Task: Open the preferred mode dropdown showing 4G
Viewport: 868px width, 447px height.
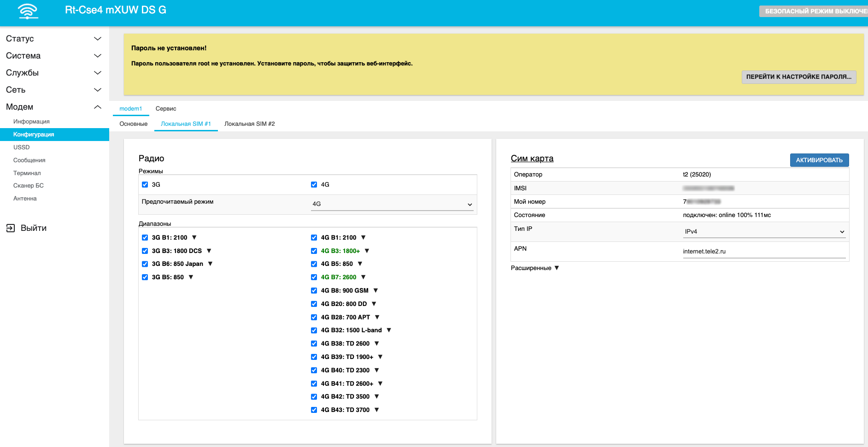Action: pos(393,204)
